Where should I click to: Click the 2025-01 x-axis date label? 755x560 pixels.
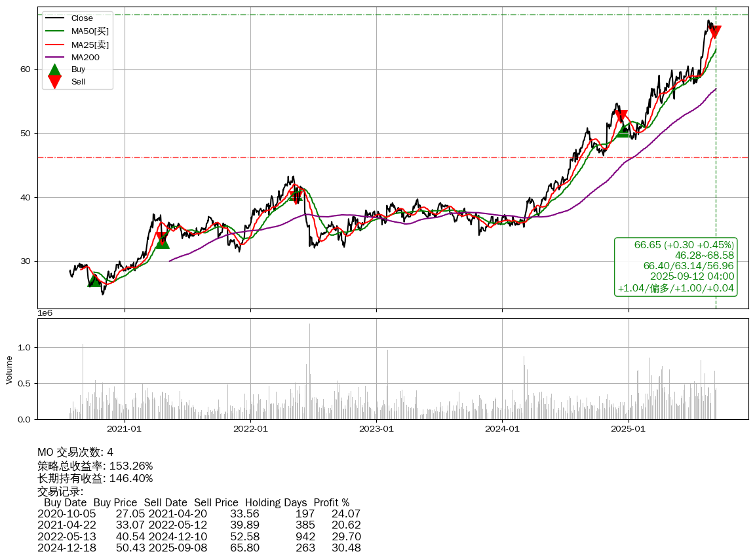pyautogui.click(x=629, y=429)
